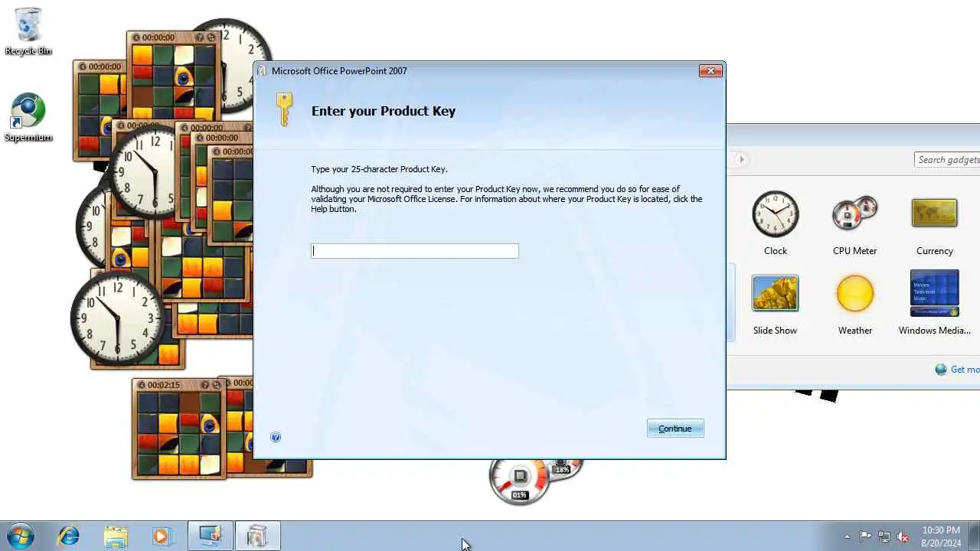Click the muted volume tray icon

[903, 536]
